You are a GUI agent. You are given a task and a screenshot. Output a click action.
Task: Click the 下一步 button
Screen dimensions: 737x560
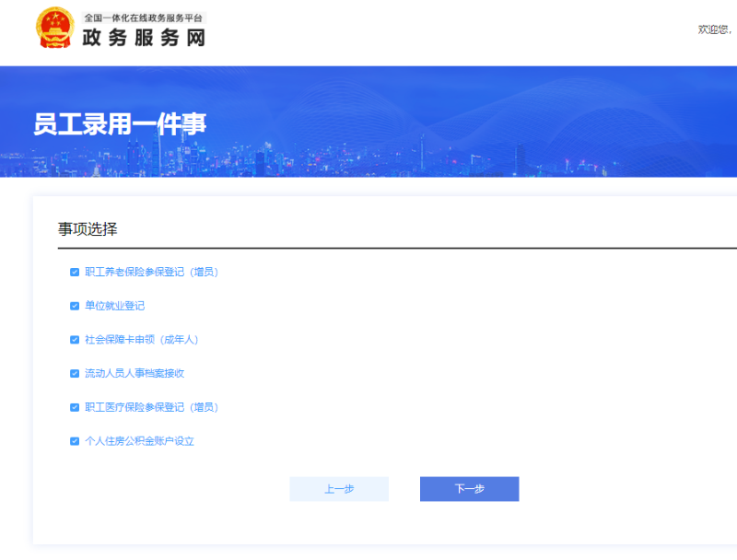(470, 489)
